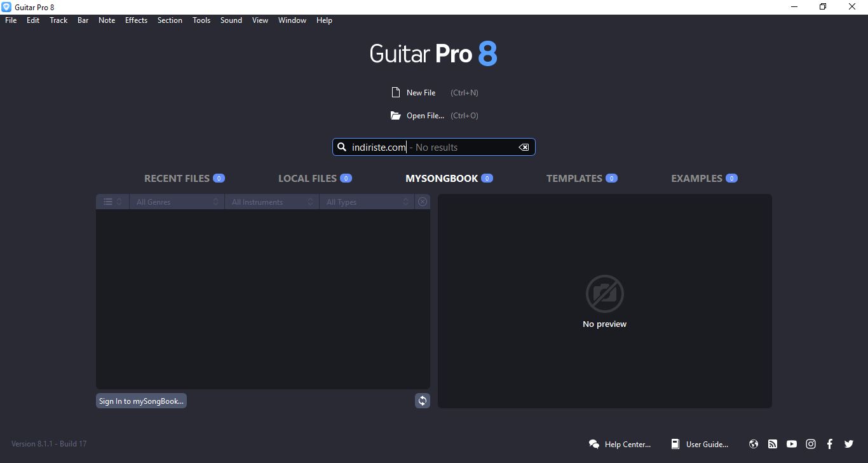Viewport: 868px width, 463px height.
Task: Clear the search field with the backspace icon
Action: coord(524,147)
